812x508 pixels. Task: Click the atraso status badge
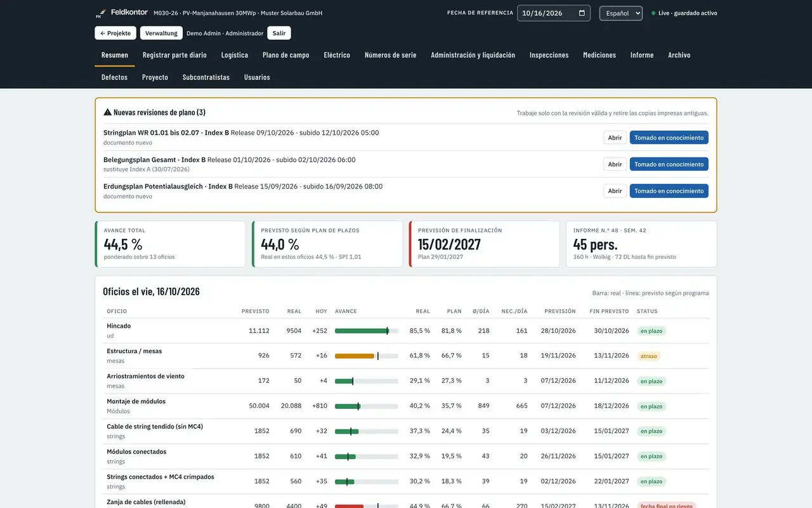tap(649, 356)
